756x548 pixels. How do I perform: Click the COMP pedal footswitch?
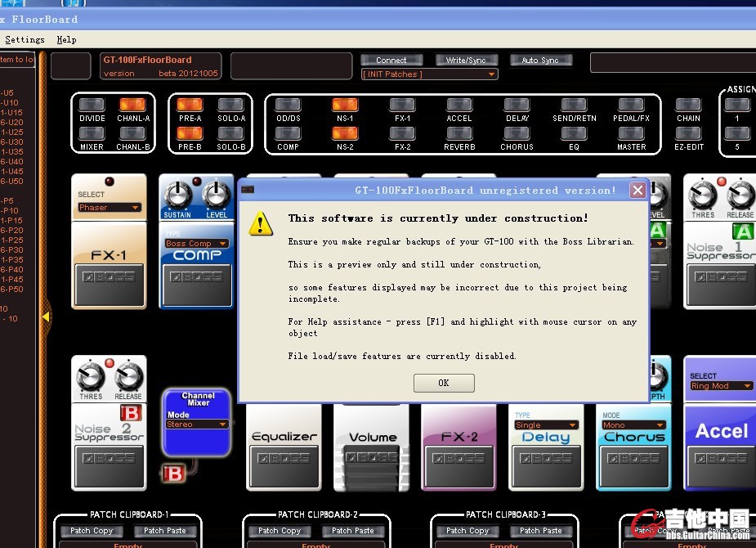196,285
